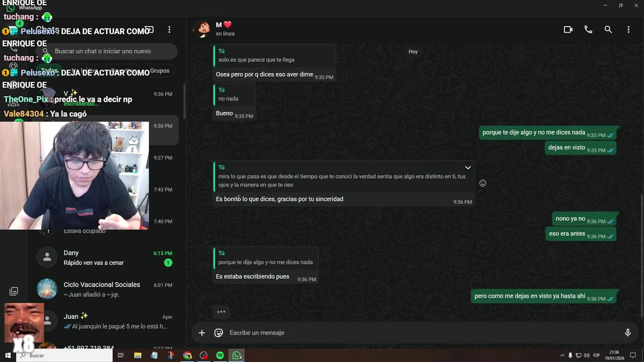The image size is (644, 362).
Task: Open the system tray microphone indicator
Action: 570,355
